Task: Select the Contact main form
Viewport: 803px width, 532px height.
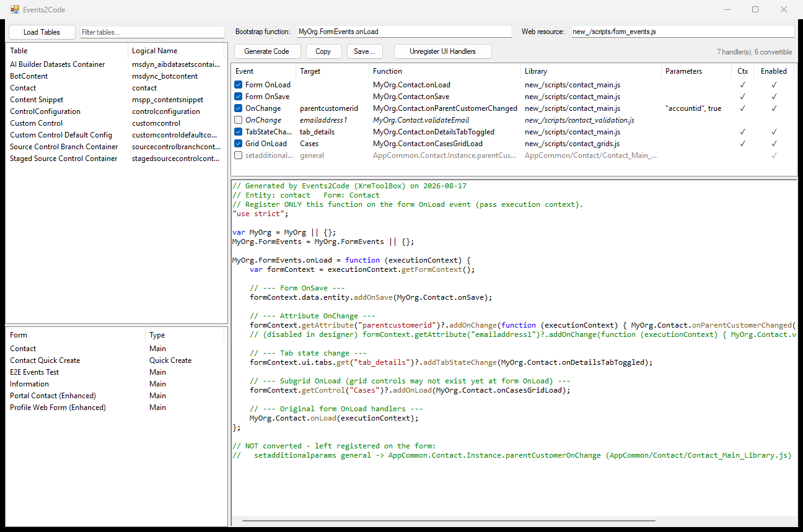Action: (116, 349)
